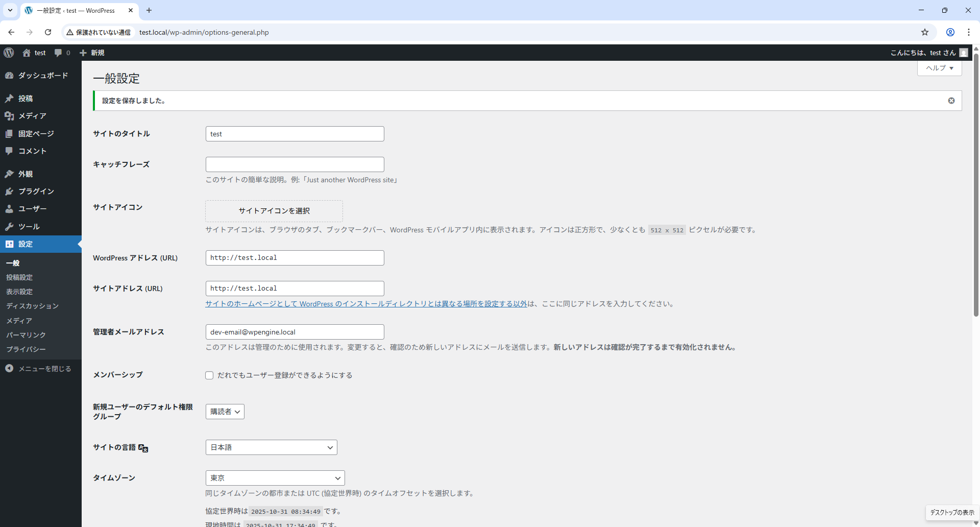Select the 投稿 pushpin icon

[x=9, y=98]
